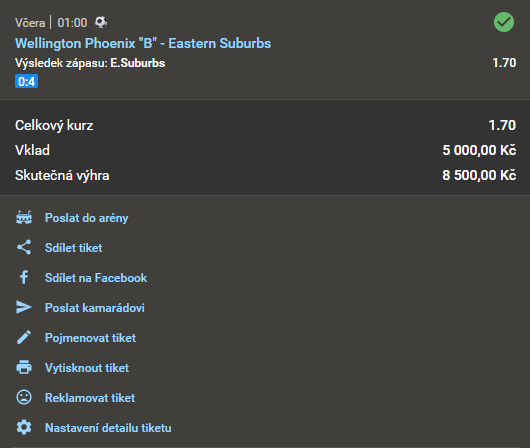Click the soccer ball sport icon
530x448 pixels.
[x=101, y=22]
